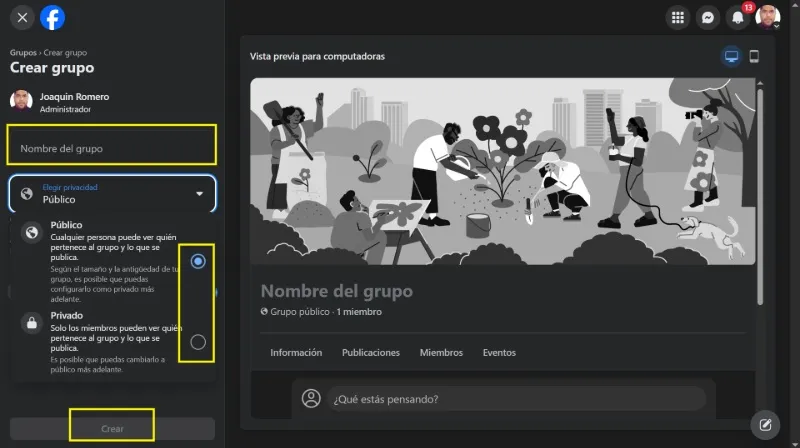Viewport: 800px width, 448px height.
Task: Switch to mobile preview icon
Action: [754, 56]
